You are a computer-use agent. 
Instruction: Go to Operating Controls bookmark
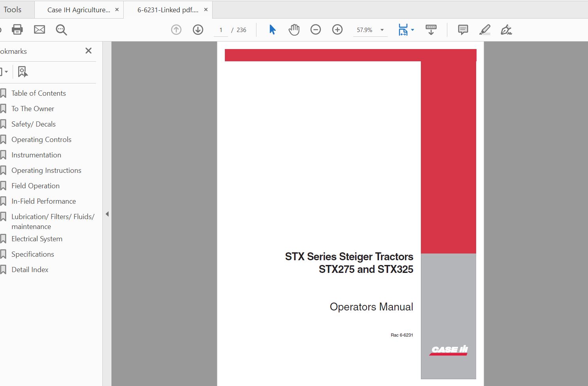coord(41,140)
